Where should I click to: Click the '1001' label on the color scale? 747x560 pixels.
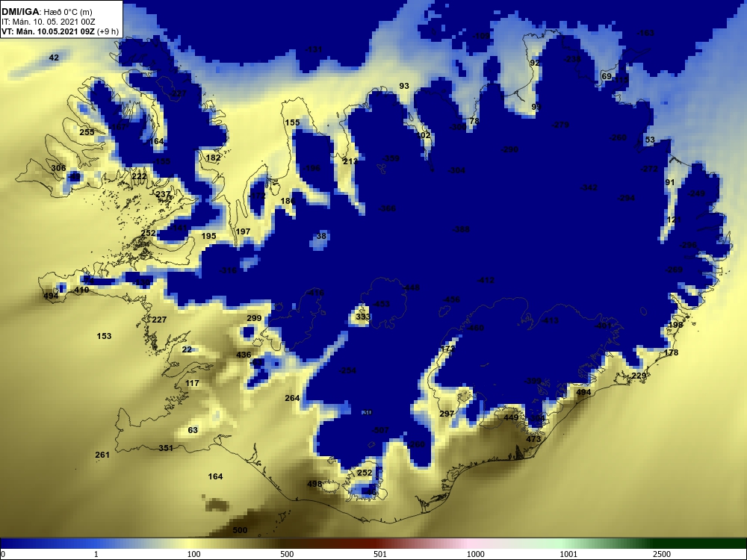[568, 554]
